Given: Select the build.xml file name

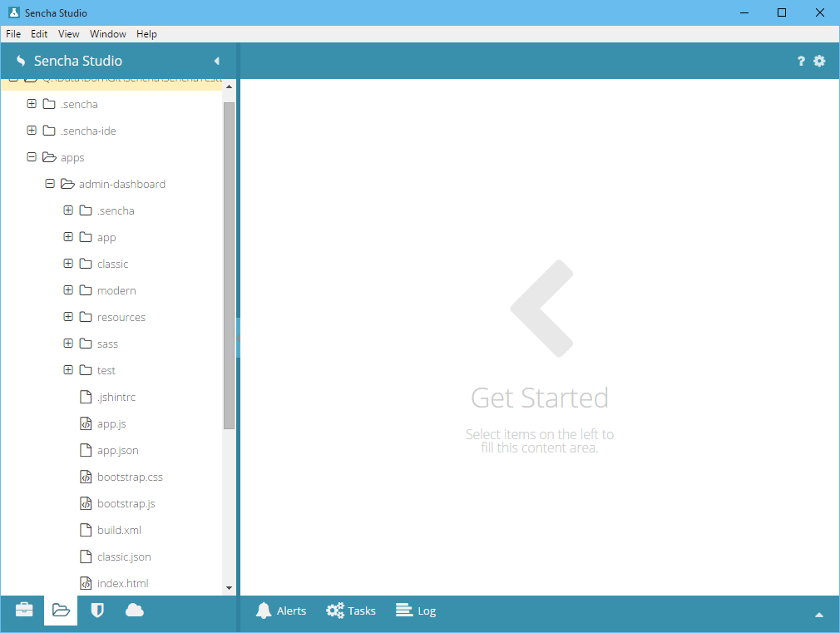Looking at the screenshot, I should pyautogui.click(x=120, y=530).
